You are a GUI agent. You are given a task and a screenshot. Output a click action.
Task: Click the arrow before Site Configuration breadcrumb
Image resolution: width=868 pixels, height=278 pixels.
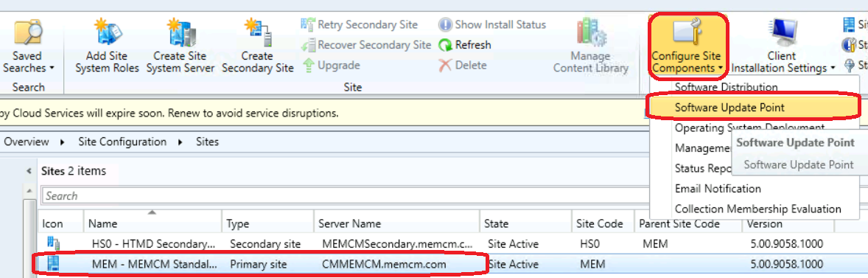click(63, 142)
